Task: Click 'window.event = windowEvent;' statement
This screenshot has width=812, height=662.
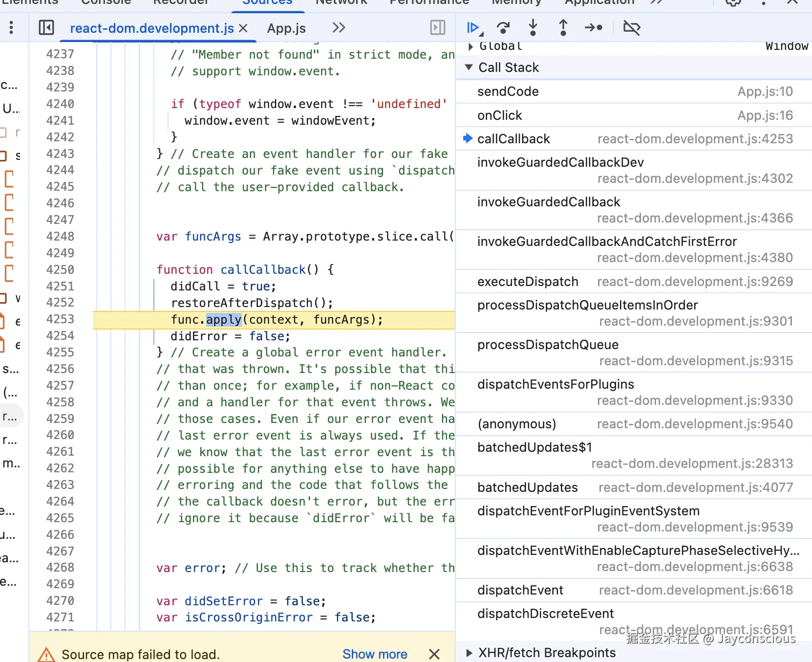Action: (280, 121)
